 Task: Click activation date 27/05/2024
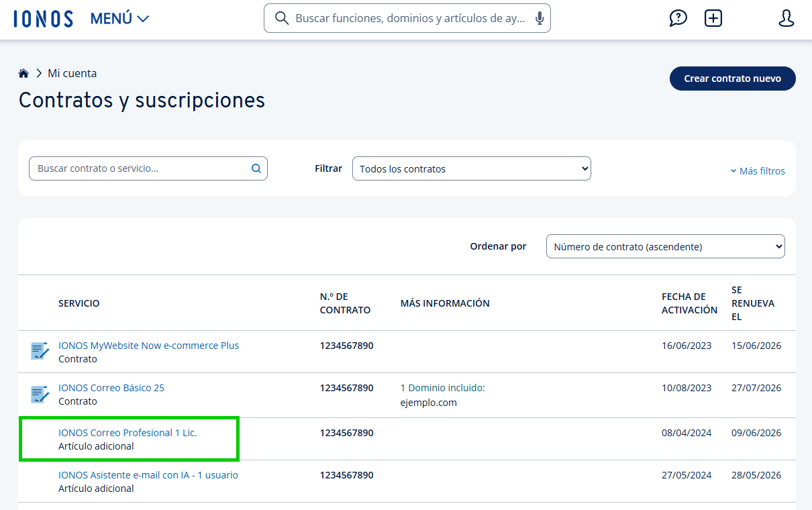tap(687, 475)
